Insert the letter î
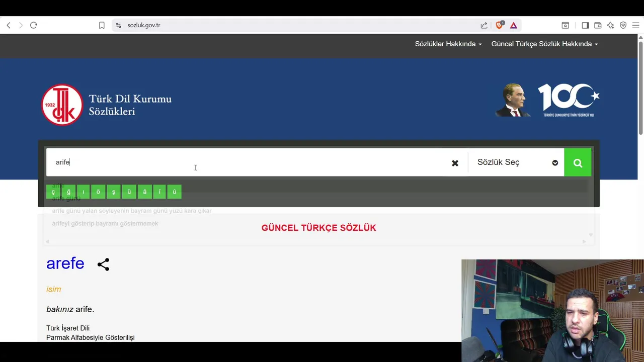The height and width of the screenshot is (362, 644). [159, 192]
